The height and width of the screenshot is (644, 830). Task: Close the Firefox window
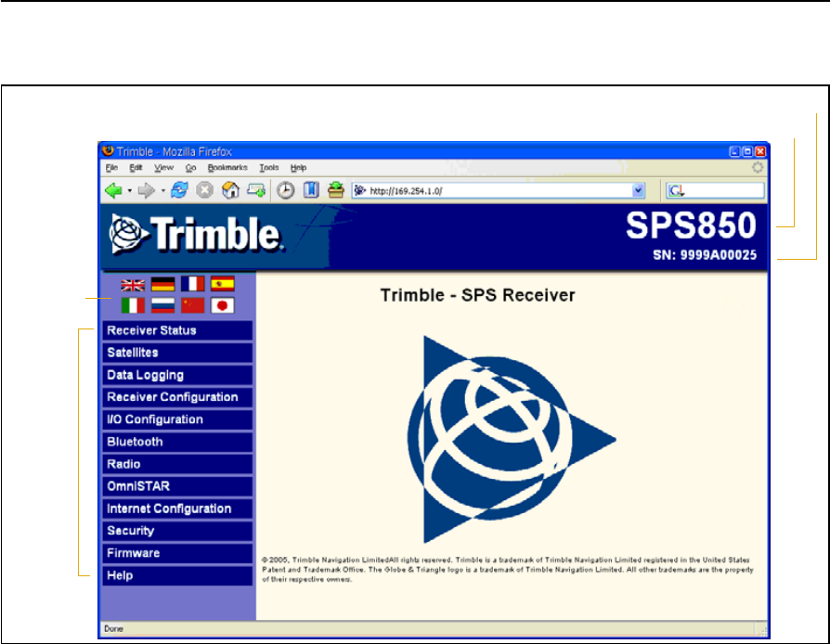[x=760, y=151]
